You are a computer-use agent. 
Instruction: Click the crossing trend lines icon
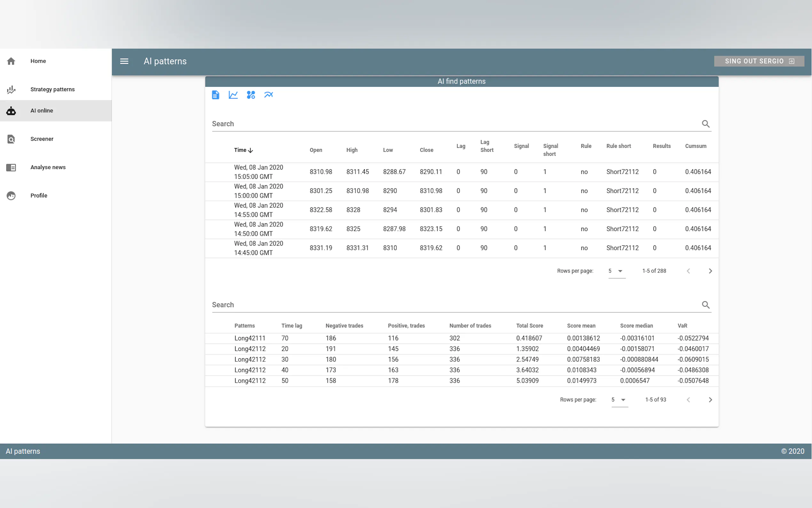[269, 95]
